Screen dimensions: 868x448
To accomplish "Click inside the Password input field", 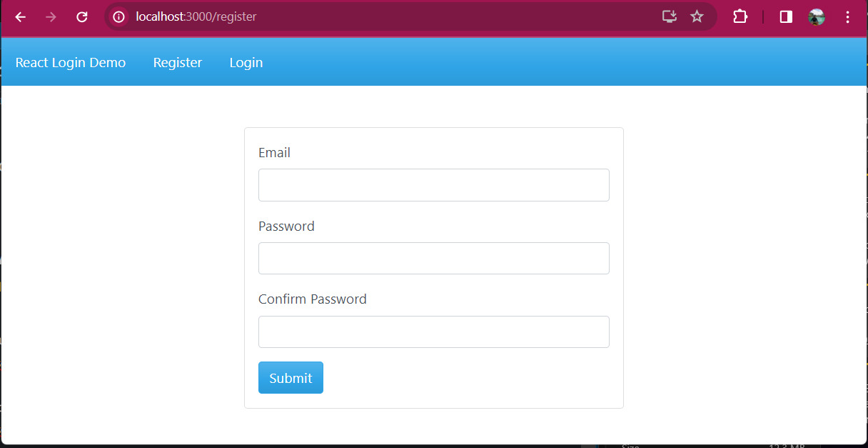I will tap(433, 258).
